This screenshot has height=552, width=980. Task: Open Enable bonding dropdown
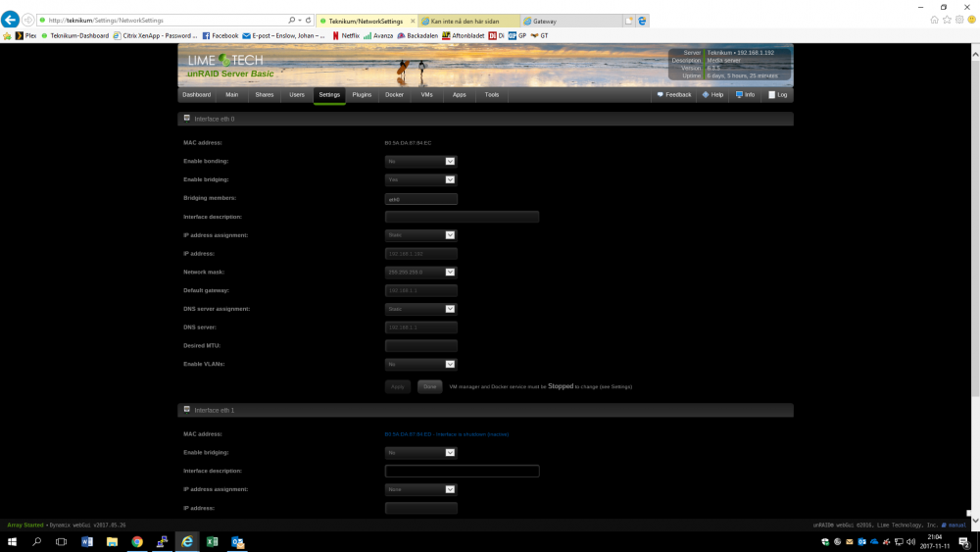[420, 162]
